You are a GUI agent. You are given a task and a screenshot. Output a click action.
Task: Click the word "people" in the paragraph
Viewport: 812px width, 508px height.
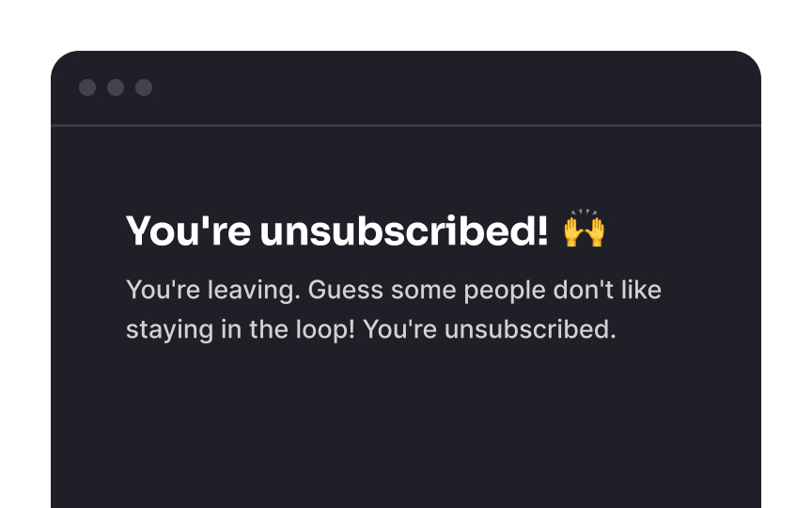(x=505, y=292)
